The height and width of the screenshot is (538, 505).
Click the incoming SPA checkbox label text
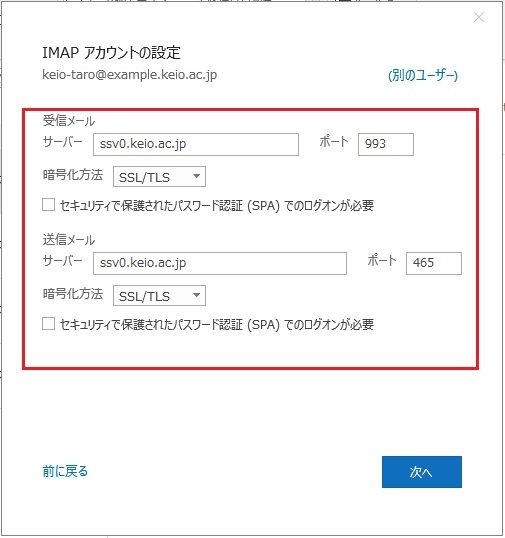click(x=217, y=205)
